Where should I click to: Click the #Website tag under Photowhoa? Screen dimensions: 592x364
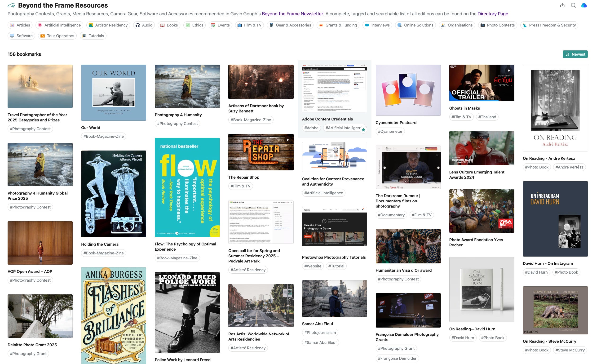[313, 266]
